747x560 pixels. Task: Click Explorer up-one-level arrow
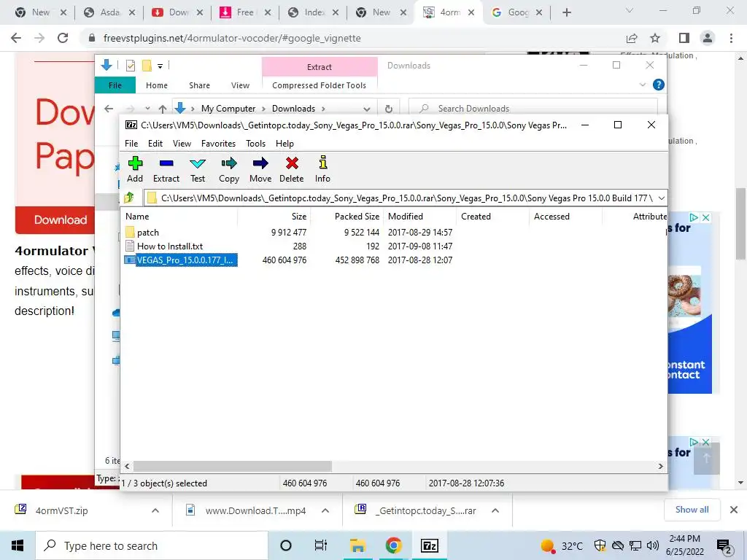pos(163,109)
